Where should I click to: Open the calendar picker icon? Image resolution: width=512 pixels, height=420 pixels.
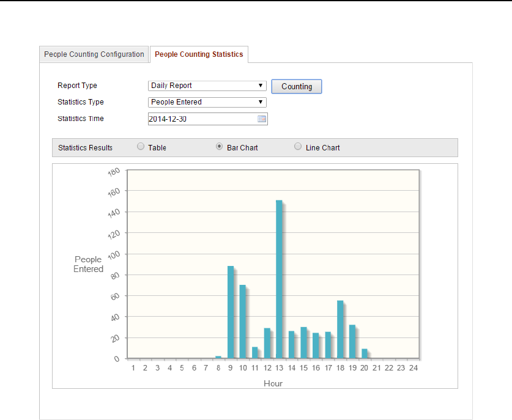262,119
